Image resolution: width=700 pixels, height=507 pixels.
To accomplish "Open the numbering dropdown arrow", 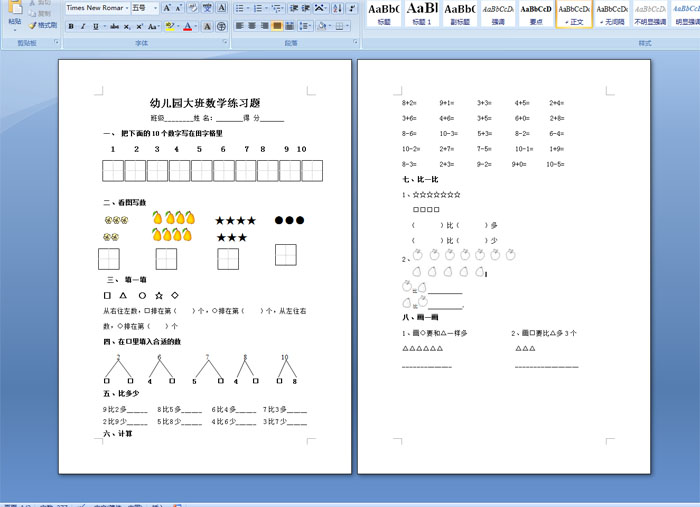I will tap(266, 8).
